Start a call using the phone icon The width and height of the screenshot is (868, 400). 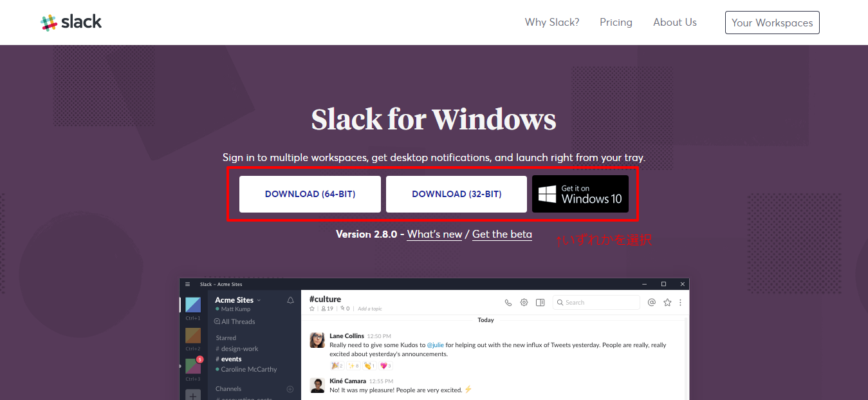(x=508, y=302)
